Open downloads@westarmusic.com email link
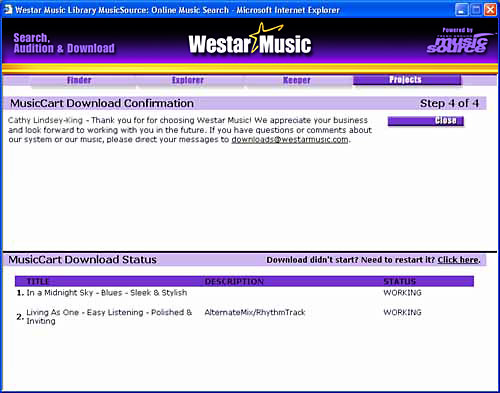The image size is (500, 393). pyautogui.click(x=290, y=139)
